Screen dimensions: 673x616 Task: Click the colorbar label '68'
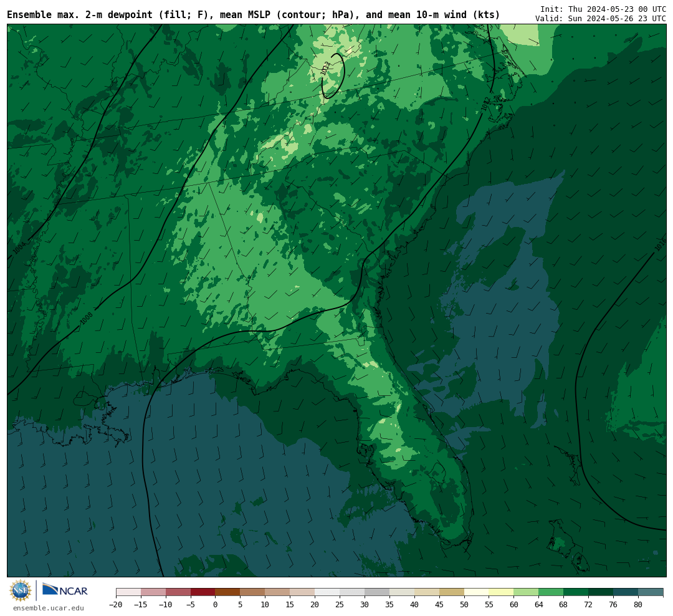(563, 605)
